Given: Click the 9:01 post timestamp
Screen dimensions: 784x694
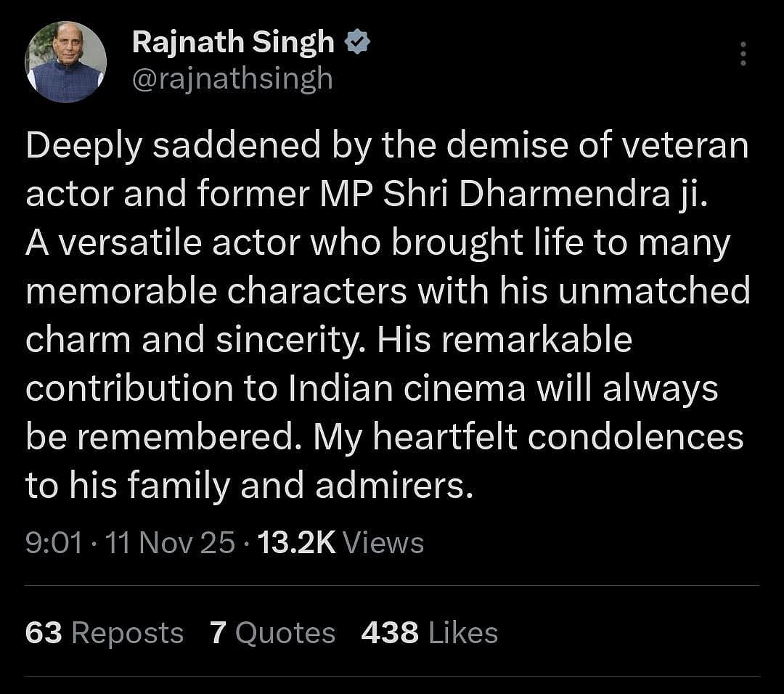Looking at the screenshot, I should click(x=54, y=542).
